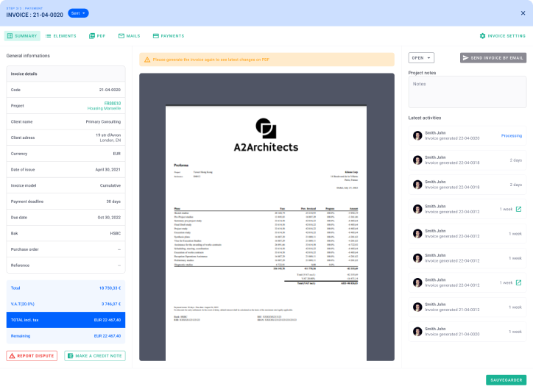This screenshot has width=533, height=392.
Task: Switch to the Summary tab
Action: click(x=22, y=36)
